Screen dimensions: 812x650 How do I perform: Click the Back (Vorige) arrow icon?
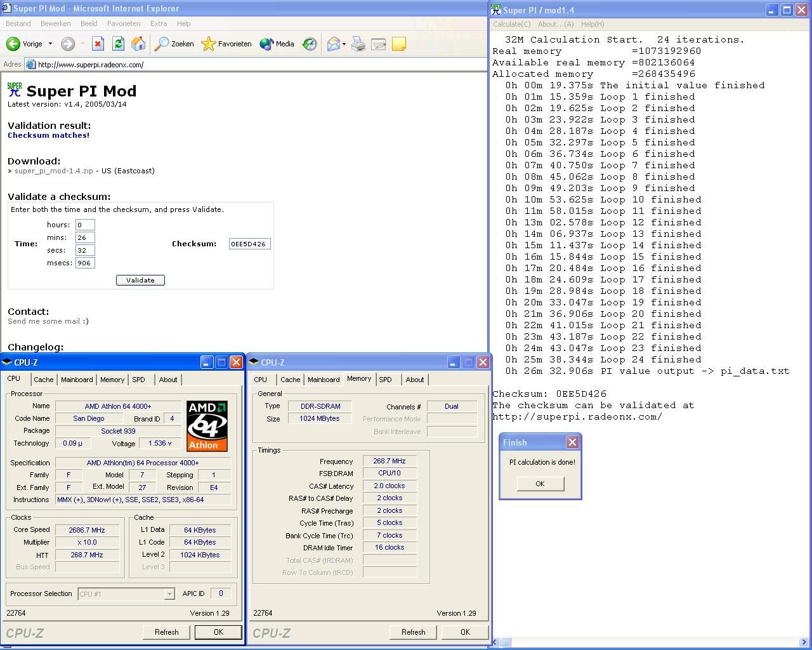coord(13,44)
